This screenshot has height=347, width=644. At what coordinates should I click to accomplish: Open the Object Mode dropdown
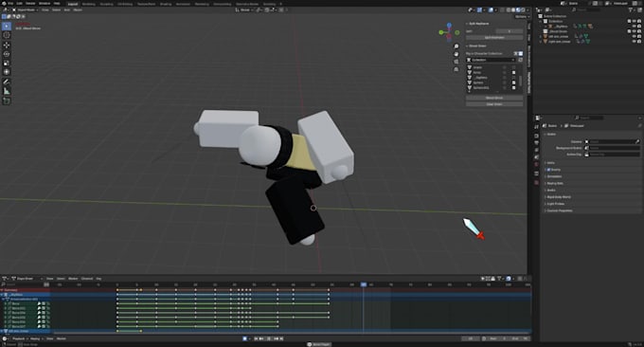pyautogui.click(x=25, y=9)
